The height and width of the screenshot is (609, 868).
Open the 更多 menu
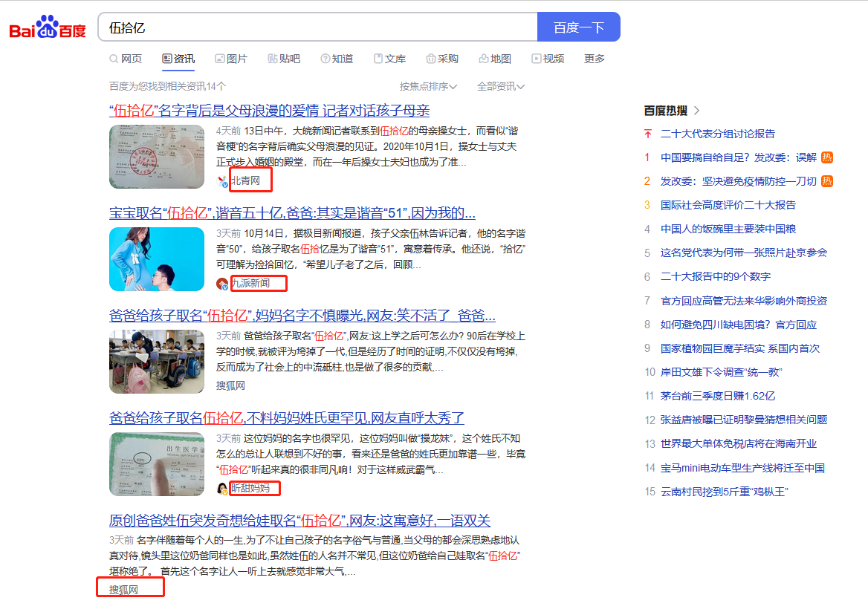595,59
